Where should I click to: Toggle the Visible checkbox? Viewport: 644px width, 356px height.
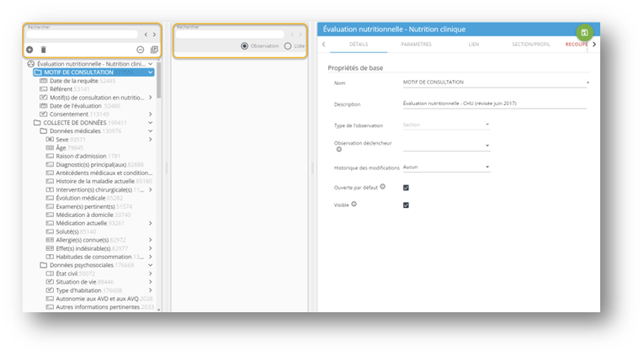pyautogui.click(x=406, y=205)
